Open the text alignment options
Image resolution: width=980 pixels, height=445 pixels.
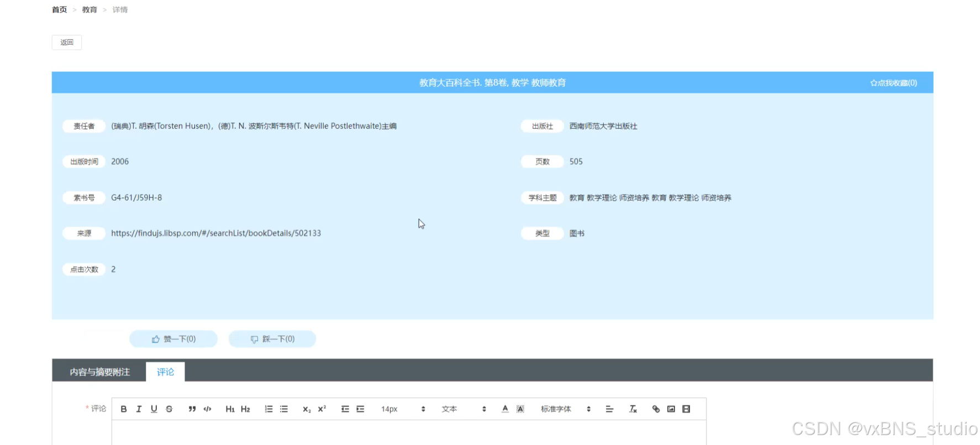tap(610, 409)
